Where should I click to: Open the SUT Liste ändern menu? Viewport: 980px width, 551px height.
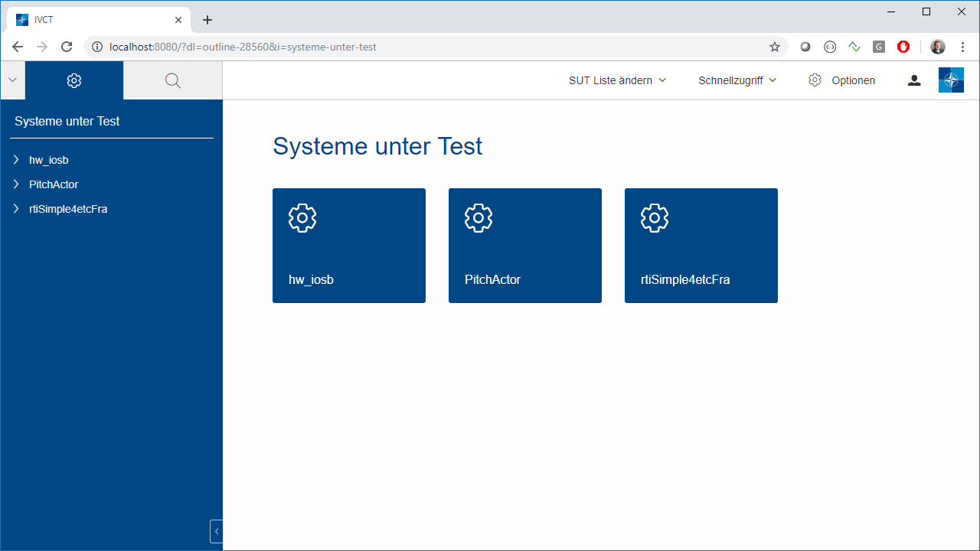[617, 80]
